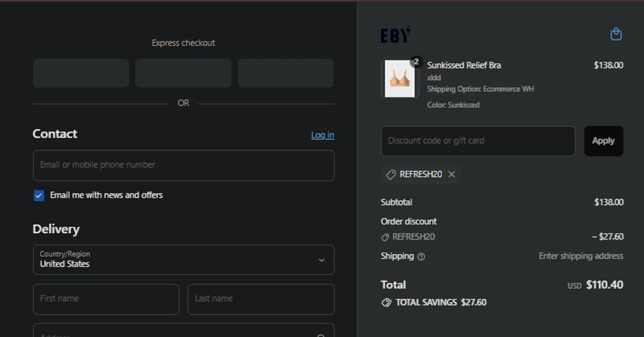
Task: Click the TOTAL SAVINGS $27.60 text
Action: [x=441, y=303]
